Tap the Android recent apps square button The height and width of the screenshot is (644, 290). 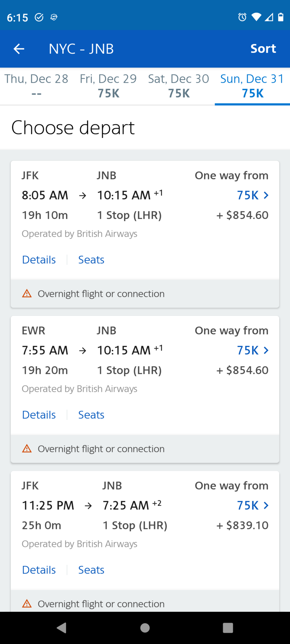click(x=228, y=628)
